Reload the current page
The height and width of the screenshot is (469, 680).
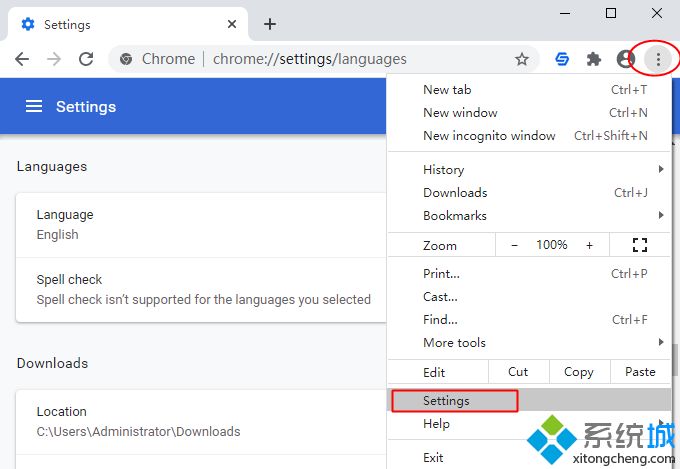(x=86, y=59)
